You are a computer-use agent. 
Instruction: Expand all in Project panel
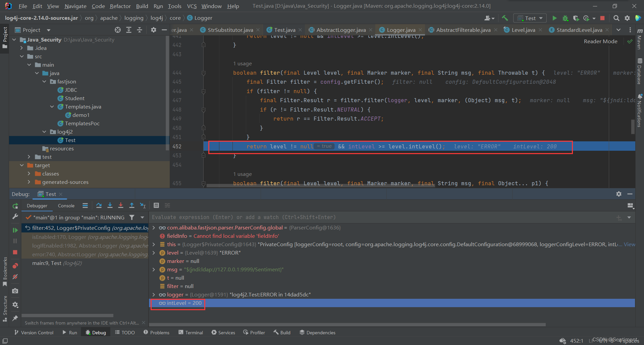tap(129, 30)
